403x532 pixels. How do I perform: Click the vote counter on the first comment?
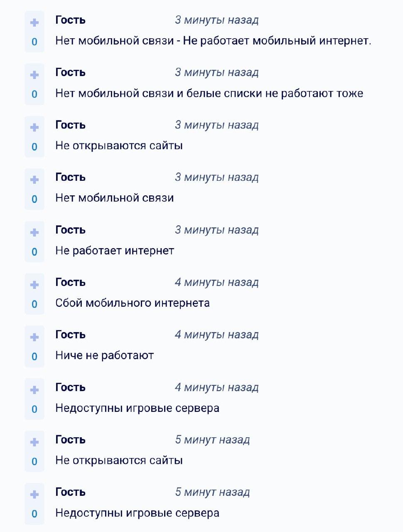pos(35,41)
